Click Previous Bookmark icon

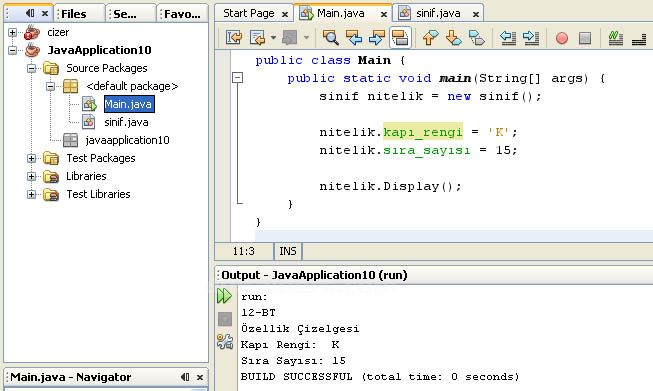430,38
